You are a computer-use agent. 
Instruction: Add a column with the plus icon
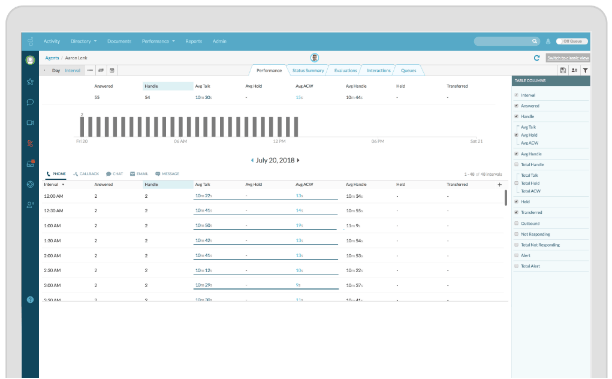tap(500, 185)
